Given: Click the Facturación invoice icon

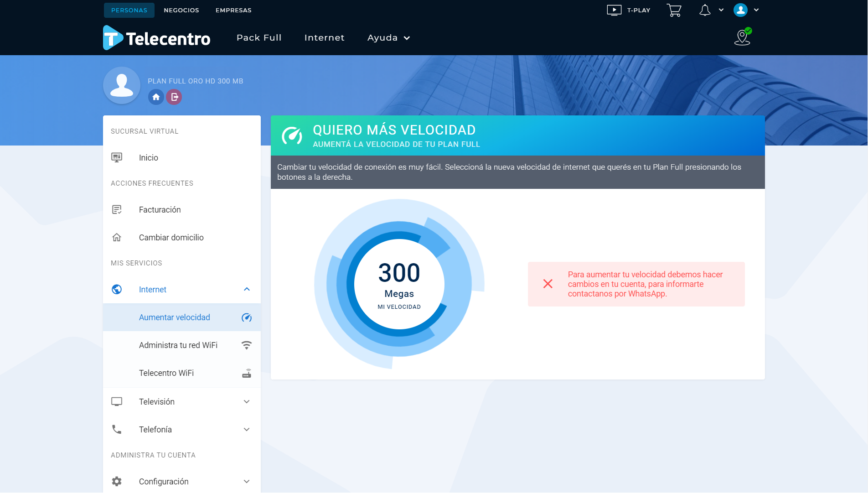Looking at the screenshot, I should pos(117,210).
